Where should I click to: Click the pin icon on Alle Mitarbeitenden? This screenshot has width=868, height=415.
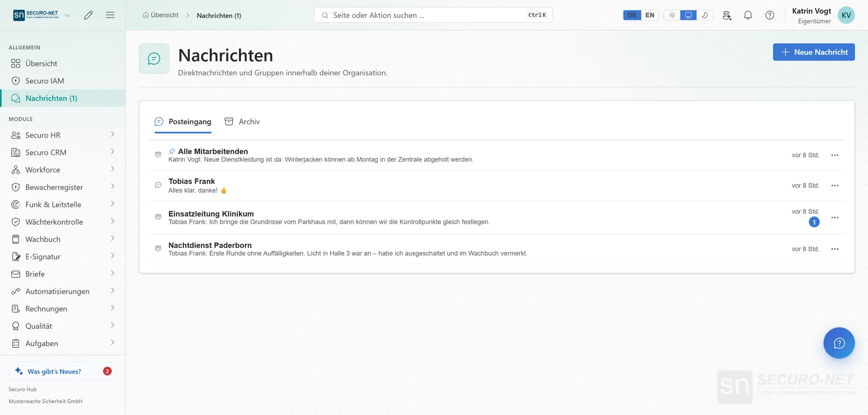click(172, 151)
